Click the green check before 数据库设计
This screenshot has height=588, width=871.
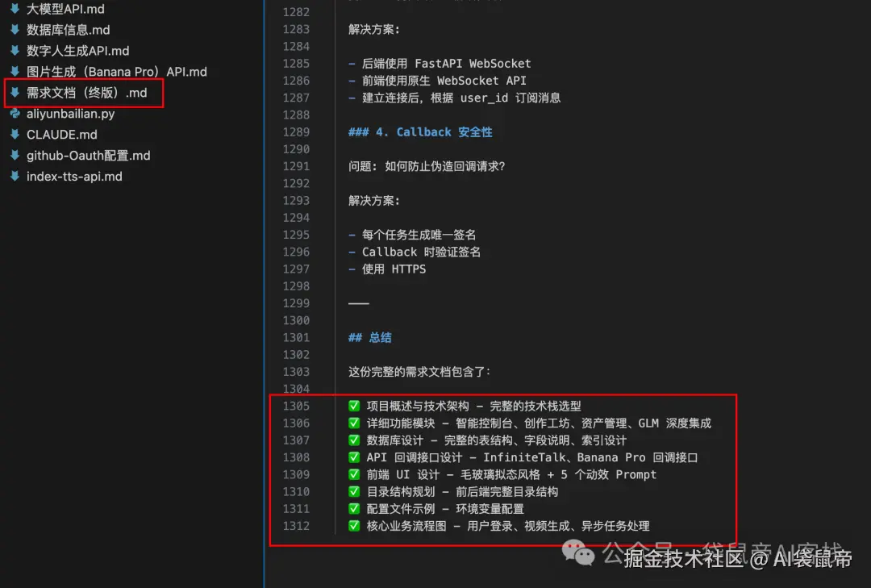coord(354,440)
